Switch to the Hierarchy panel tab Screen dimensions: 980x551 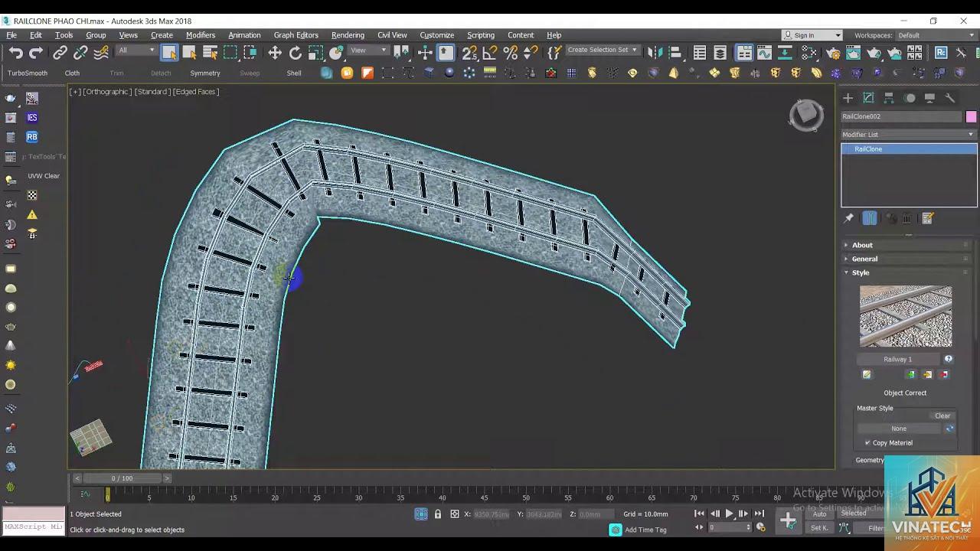pyautogui.click(x=889, y=98)
